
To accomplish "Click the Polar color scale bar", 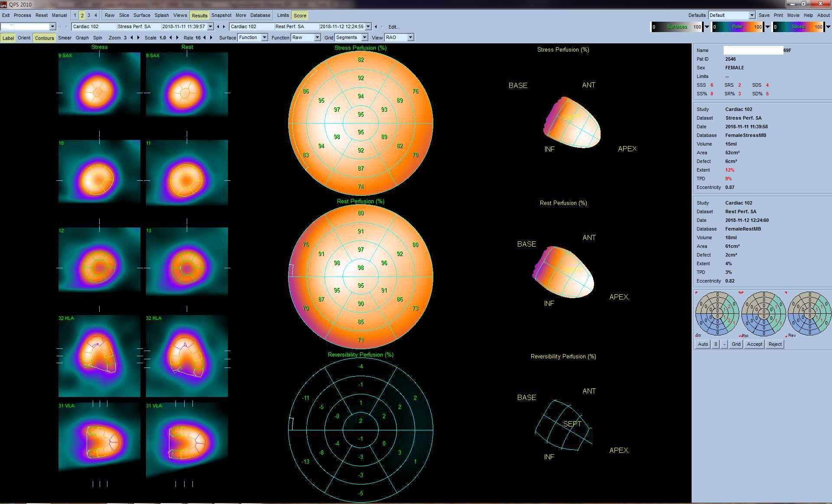I will point(737,27).
